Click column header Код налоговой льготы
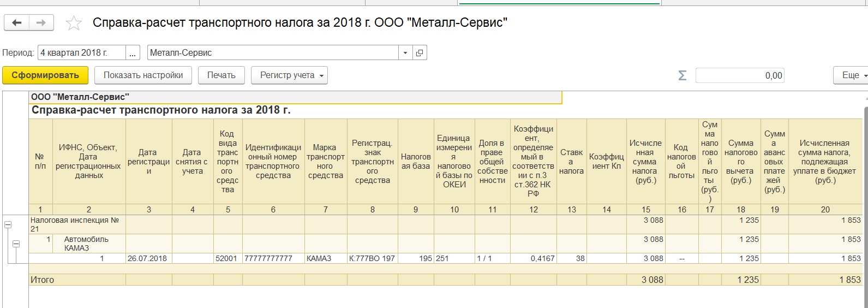 (681, 162)
